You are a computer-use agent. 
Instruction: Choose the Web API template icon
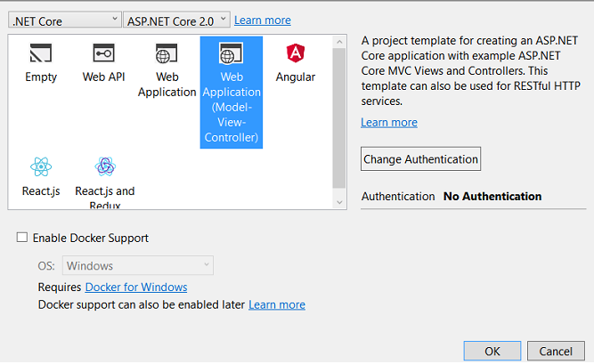coord(104,53)
